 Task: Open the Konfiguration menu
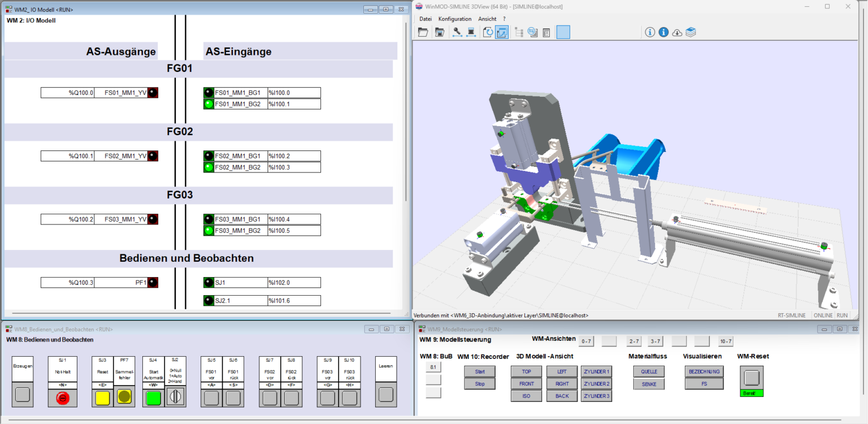(x=454, y=19)
